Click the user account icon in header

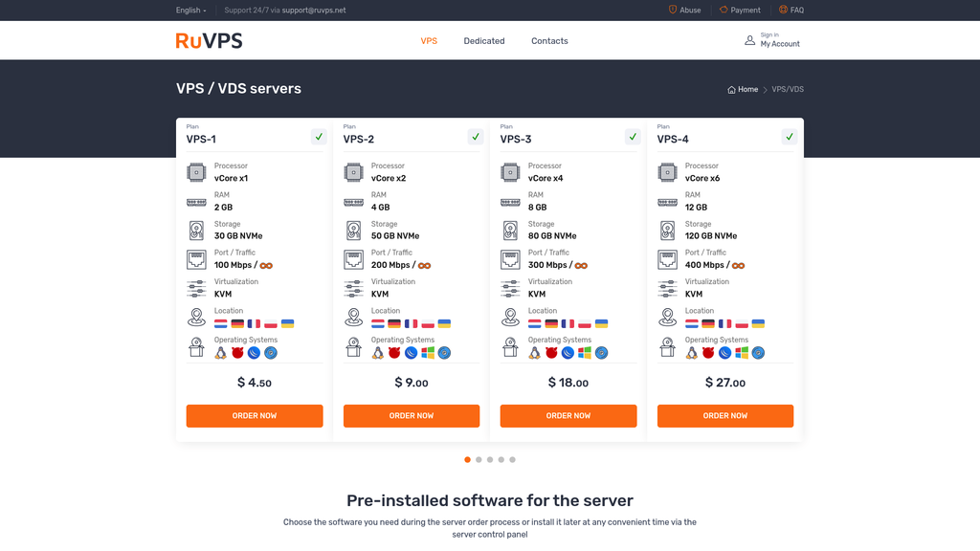tap(749, 40)
